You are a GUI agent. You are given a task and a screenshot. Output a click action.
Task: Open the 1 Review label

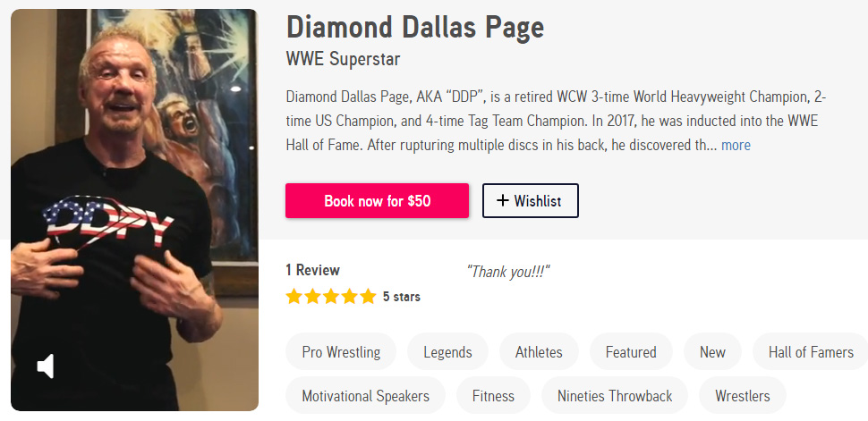[x=312, y=270]
